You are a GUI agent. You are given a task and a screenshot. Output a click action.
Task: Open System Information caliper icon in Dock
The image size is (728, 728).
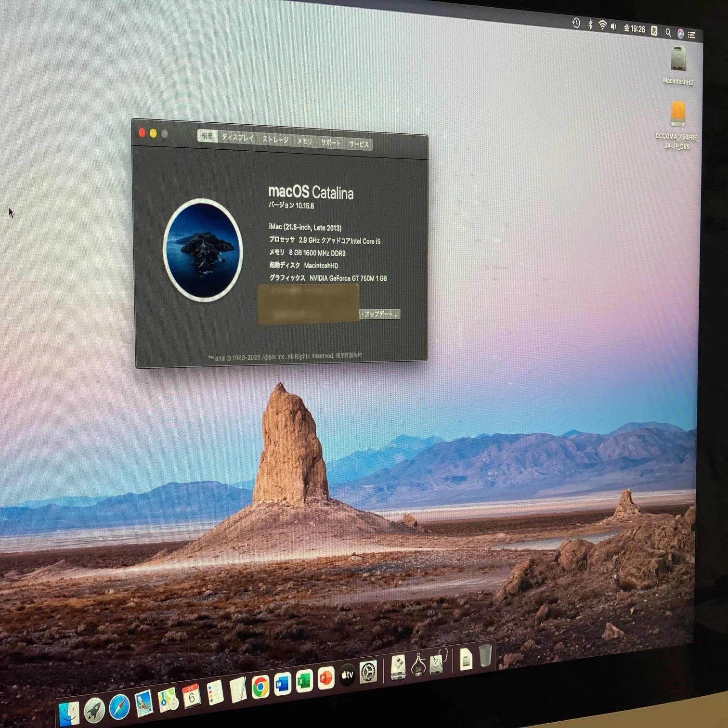(418, 664)
